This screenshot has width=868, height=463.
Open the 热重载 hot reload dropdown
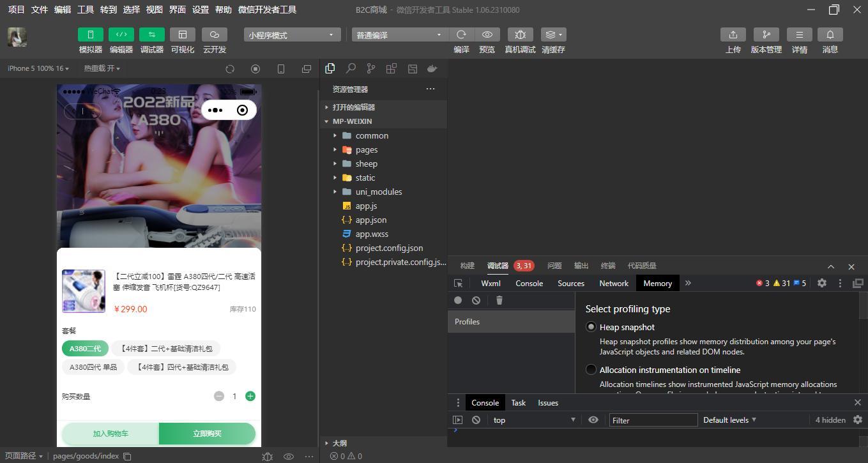tap(102, 68)
